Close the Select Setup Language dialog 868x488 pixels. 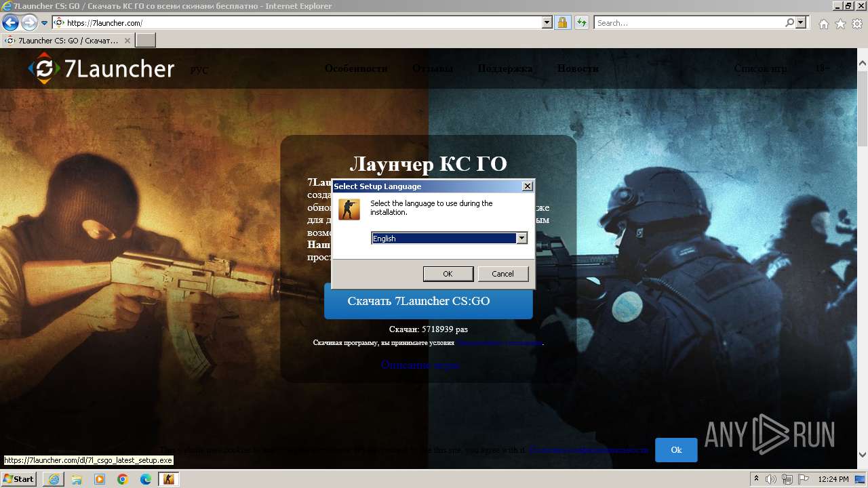tap(528, 186)
